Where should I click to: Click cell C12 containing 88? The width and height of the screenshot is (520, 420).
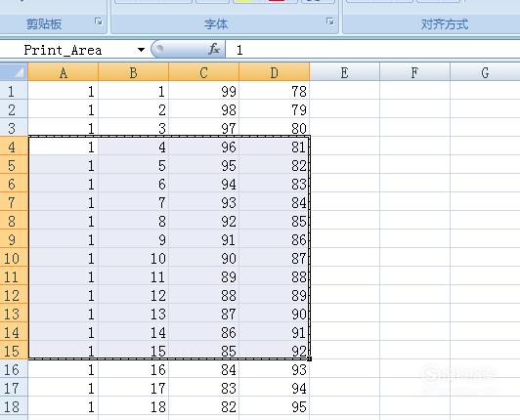pos(203,295)
